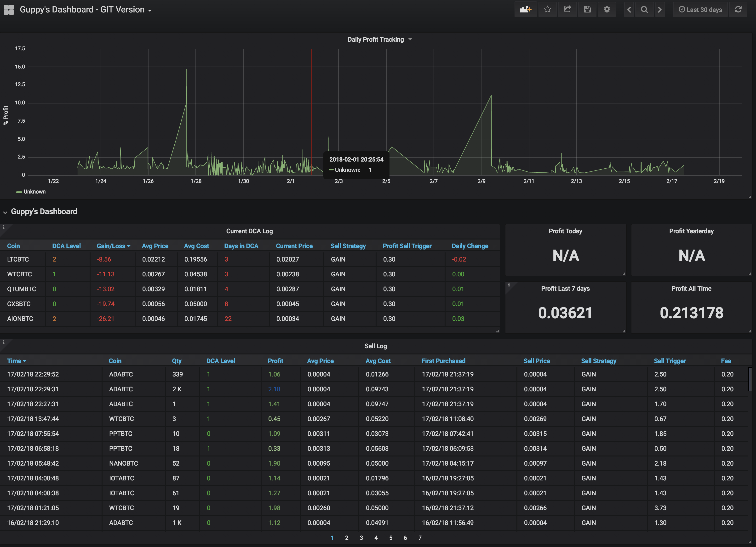Screen dimensions: 756x547
Task: Go to Sell Log page 7
Action: tap(420, 538)
